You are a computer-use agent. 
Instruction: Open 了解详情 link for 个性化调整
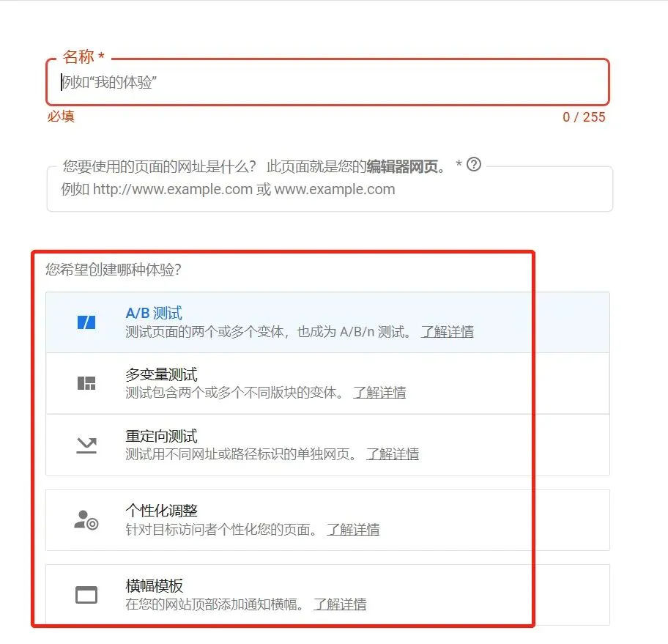click(x=353, y=530)
